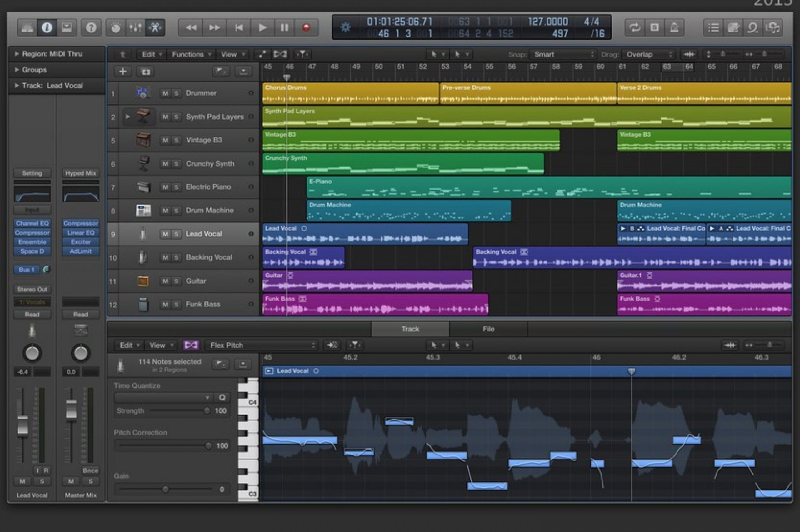This screenshot has height=532, width=800.
Task: Open the Inspector info button
Action: [x=47, y=27]
